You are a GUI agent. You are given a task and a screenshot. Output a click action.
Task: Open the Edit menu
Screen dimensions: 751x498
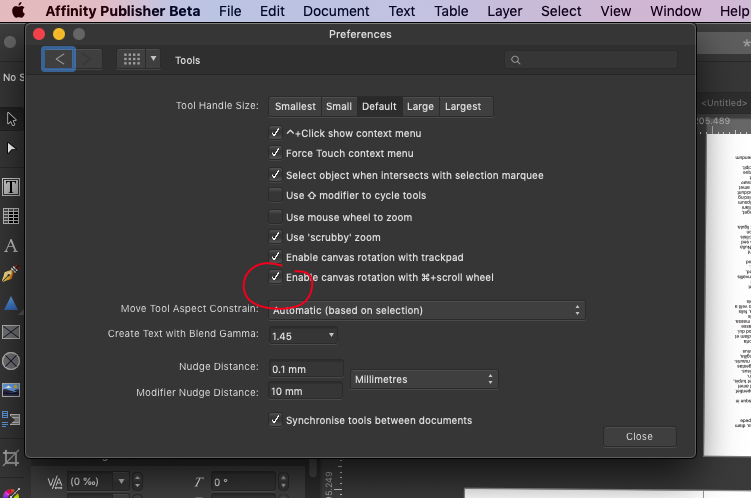pyautogui.click(x=272, y=11)
